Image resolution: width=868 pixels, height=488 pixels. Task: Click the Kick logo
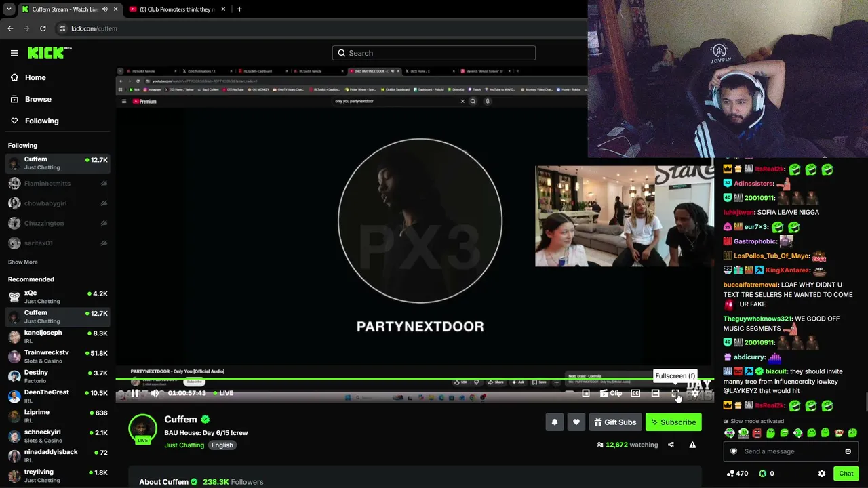[x=50, y=53]
